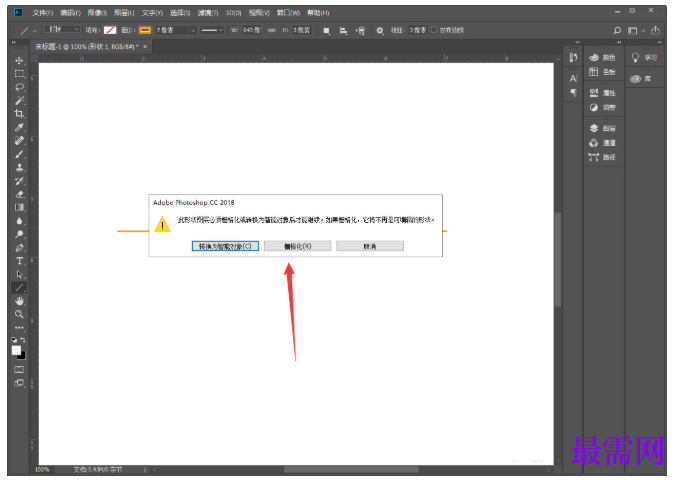Image resolution: width=683 pixels, height=482 pixels.
Task: Select the Zoom magnifier tool
Action: 19,314
